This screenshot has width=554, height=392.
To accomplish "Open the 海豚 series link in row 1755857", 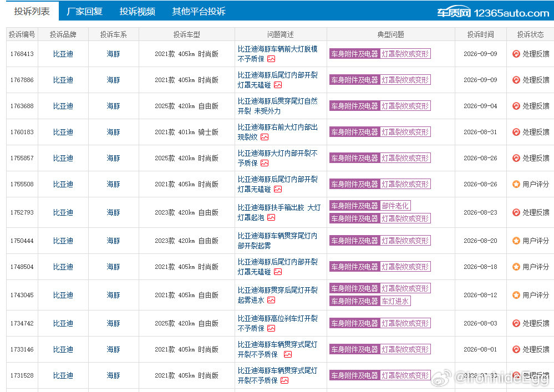I will [x=114, y=158].
